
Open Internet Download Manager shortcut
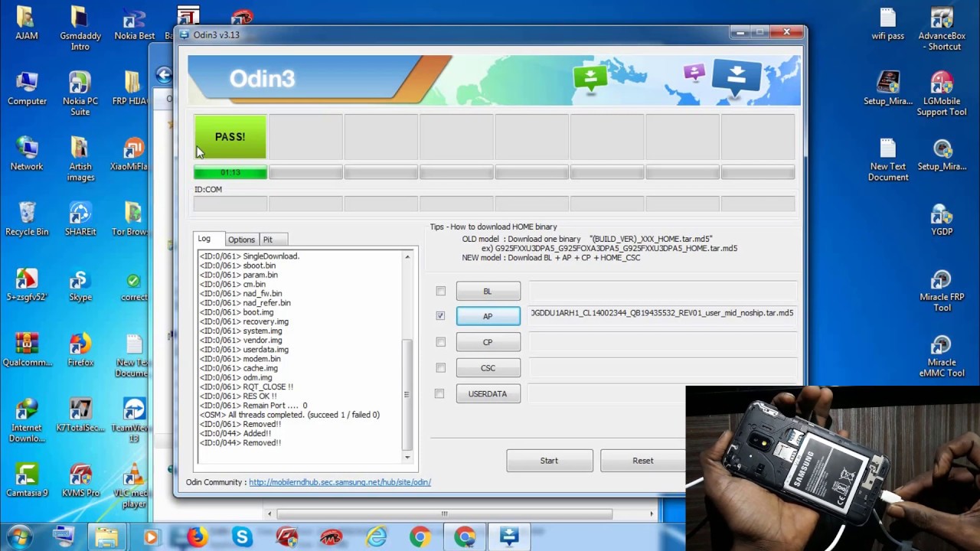pyautogui.click(x=27, y=420)
